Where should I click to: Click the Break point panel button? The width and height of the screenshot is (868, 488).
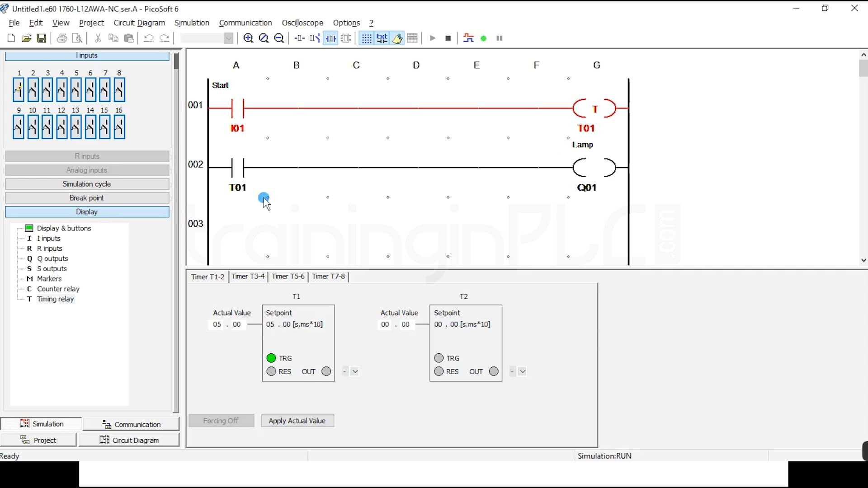point(87,197)
